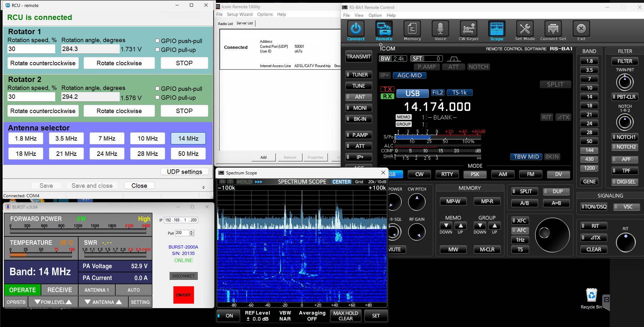Enable Rotator 1 GPIO push-pull checkbox
The width and height of the screenshot is (644, 327).
(157, 41)
